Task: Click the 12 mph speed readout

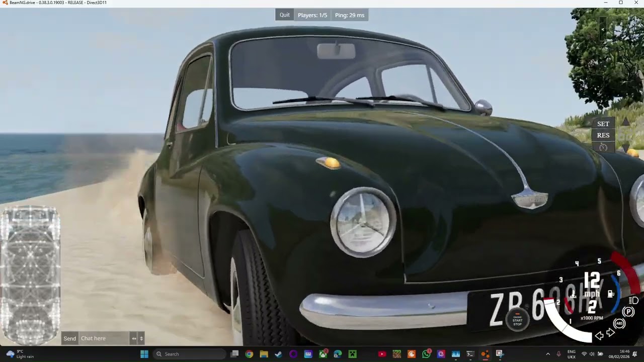Action: pyautogui.click(x=592, y=285)
